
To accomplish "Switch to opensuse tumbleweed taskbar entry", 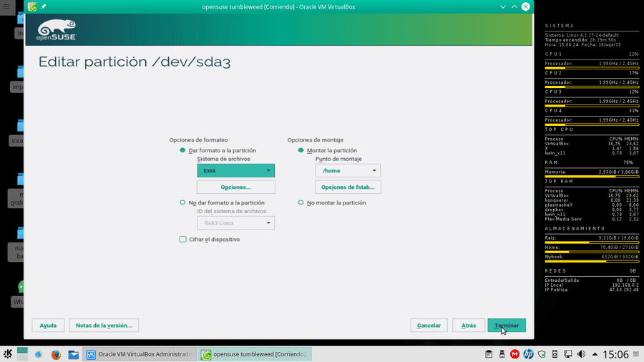I will click(255, 354).
